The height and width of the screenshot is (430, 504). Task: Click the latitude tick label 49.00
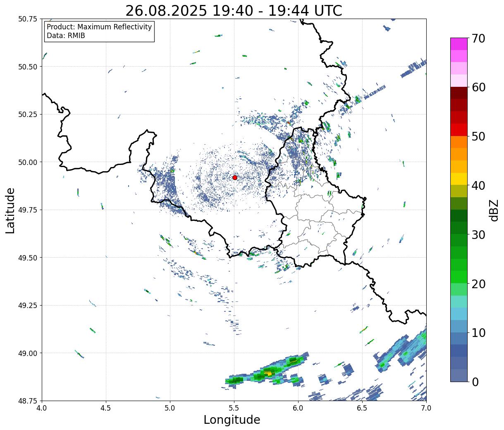pyautogui.click(x=28, y=353)
